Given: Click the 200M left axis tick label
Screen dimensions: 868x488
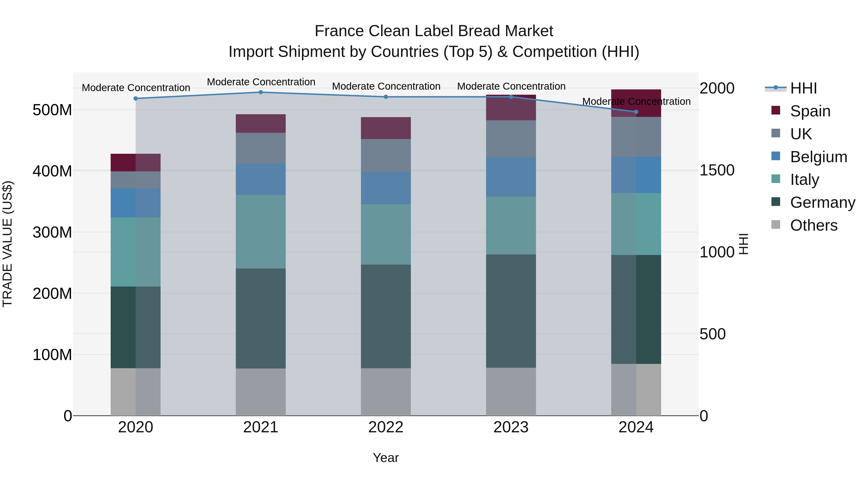Looking at the screenshot, I should [x=52, y=294].
